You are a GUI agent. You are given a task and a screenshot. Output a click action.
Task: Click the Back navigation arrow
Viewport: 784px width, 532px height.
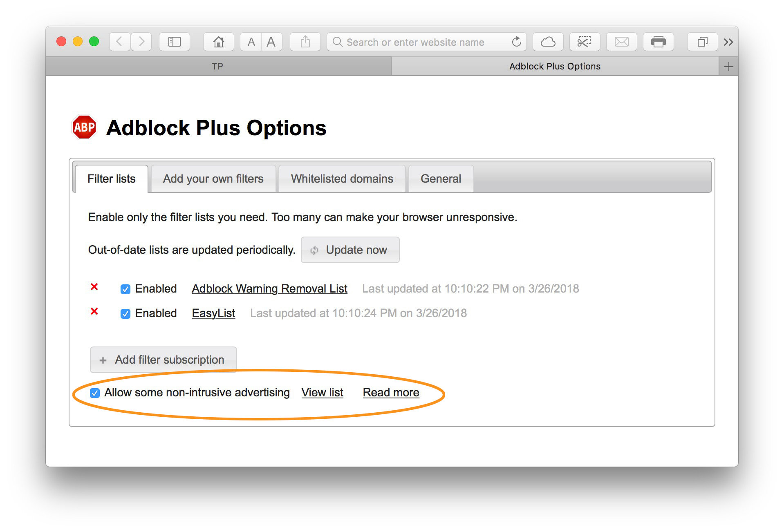click(x=119, y=41)
